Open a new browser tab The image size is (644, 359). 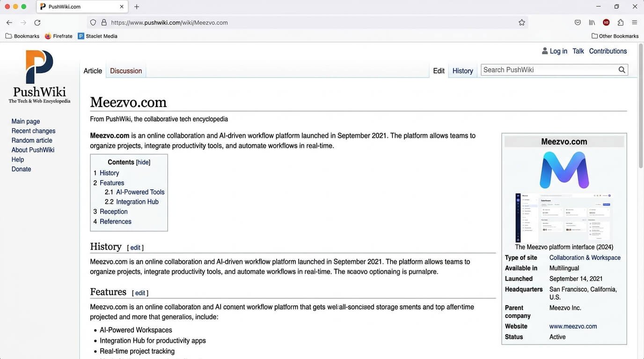point(137,7)
